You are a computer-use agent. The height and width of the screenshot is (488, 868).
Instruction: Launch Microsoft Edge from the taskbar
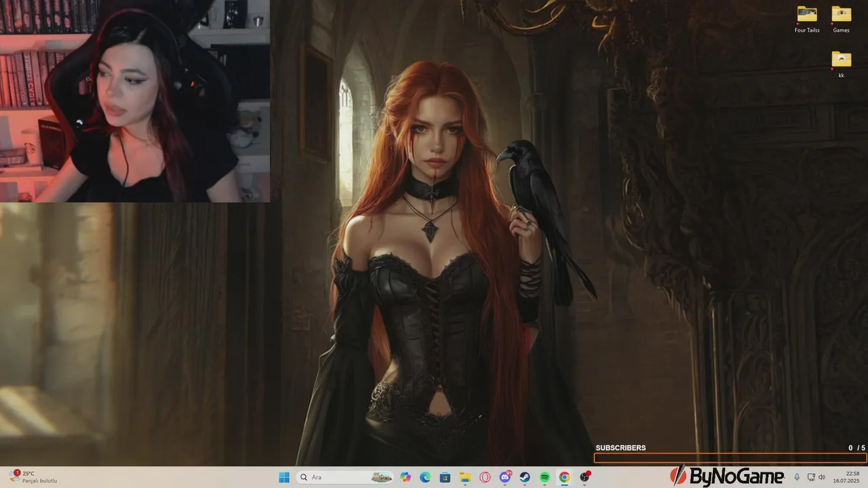point(425,477)
